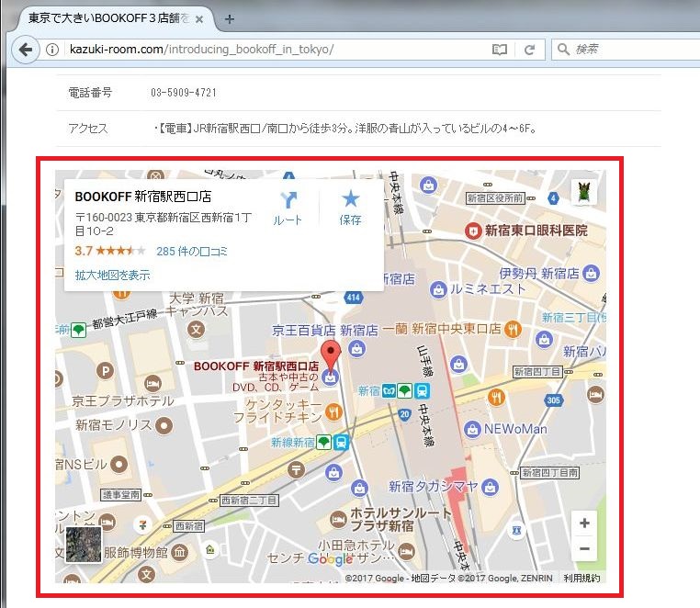Click 新宿四丁目南 intersection label
The width and height of the screenshot is (700, 608).
point(550,473)
